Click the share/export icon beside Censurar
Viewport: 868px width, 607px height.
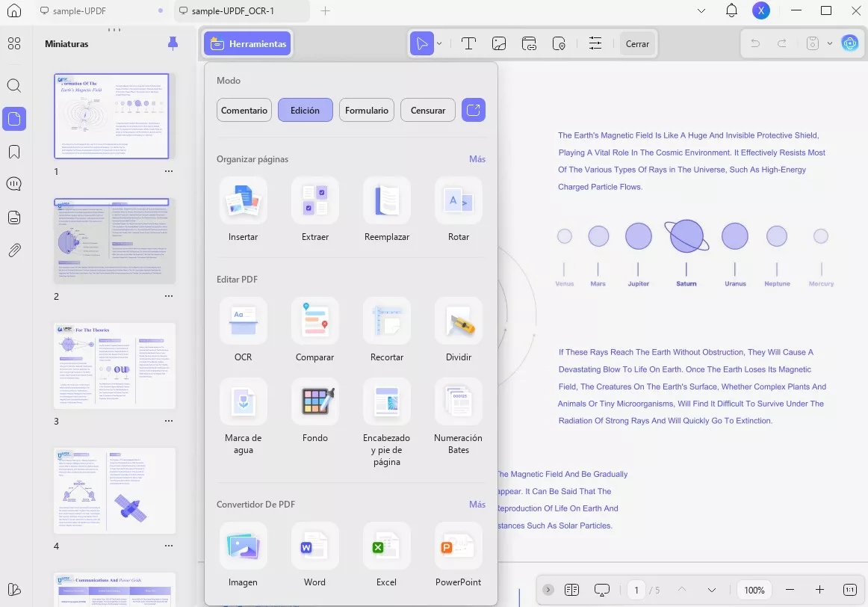[474, 110]
